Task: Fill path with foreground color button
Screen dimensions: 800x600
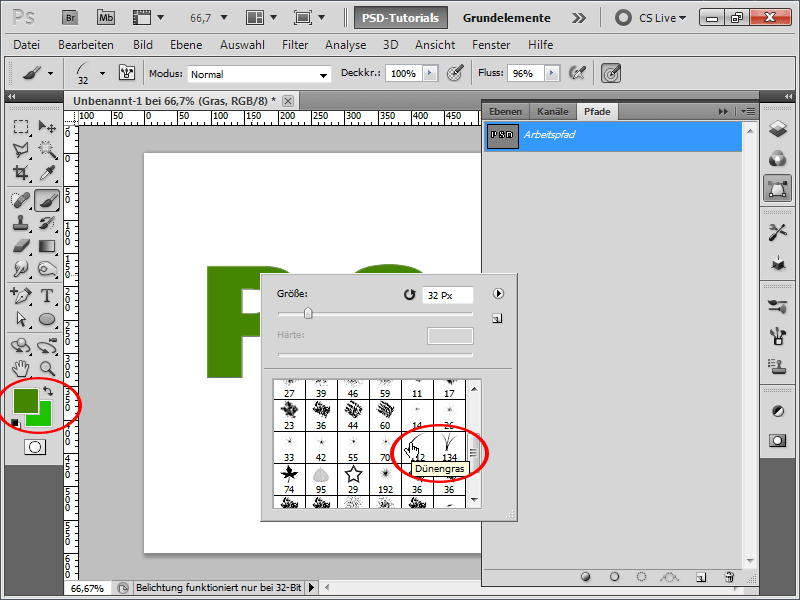Action: coord(586,577)
